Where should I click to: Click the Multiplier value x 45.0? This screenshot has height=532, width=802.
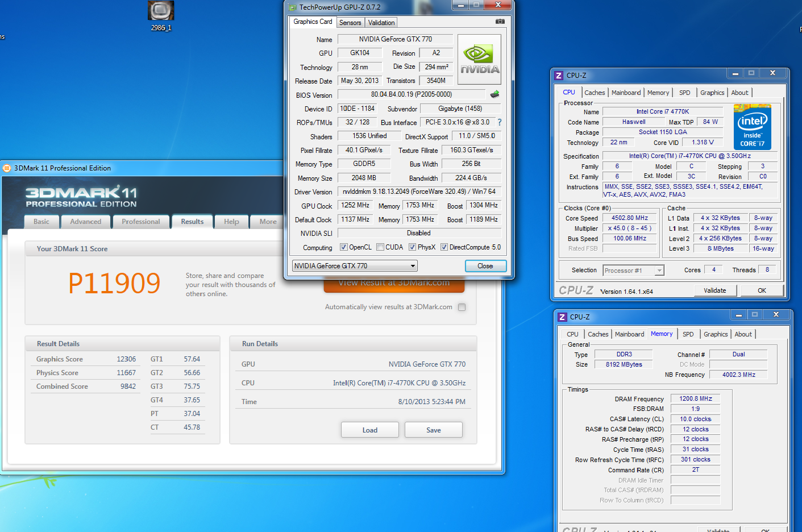pyautogui.click(x=630, y=228)
